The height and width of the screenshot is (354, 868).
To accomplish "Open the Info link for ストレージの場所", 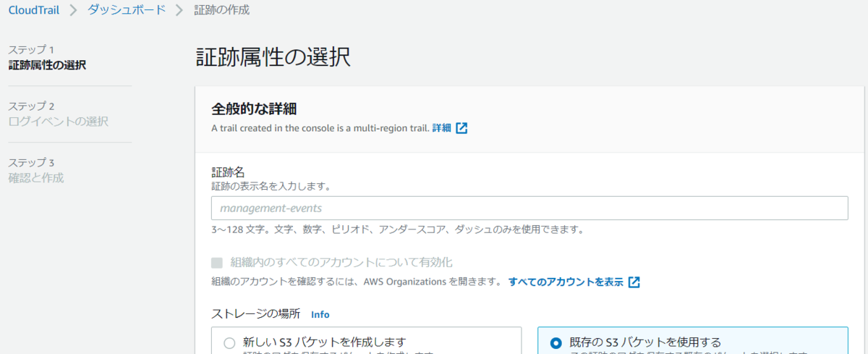I will (320, 315).
